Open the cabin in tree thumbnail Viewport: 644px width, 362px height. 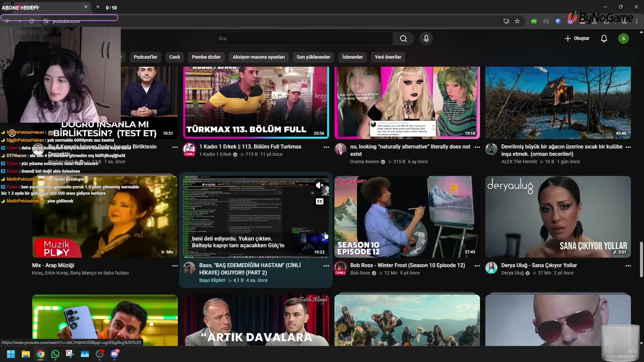click(x=558, y=103)
